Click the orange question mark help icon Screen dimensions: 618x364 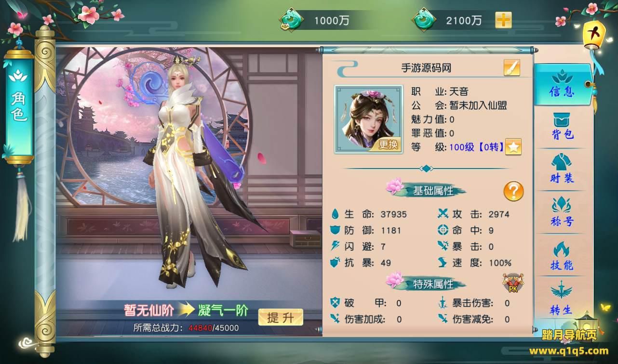[513, 192]
